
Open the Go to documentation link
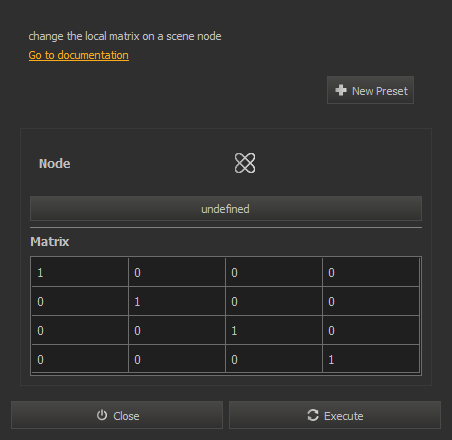pyautogui.click(x=79, y=55)
